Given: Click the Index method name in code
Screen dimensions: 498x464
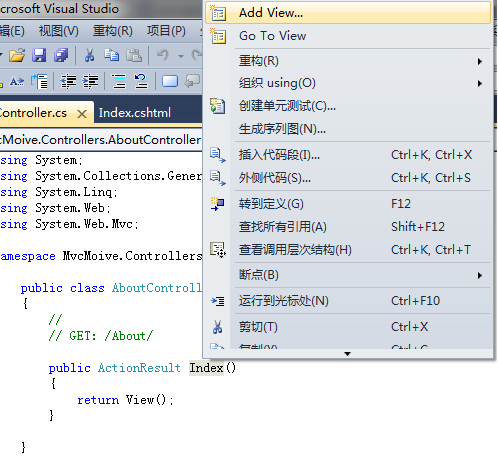Looking at the screenshot, I should [206, 368].
